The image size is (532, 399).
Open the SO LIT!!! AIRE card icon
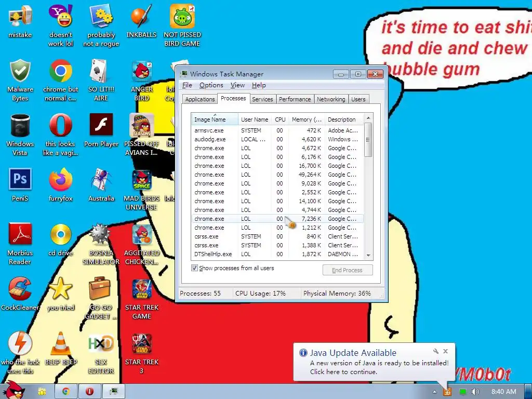click(x=101, y=79)
